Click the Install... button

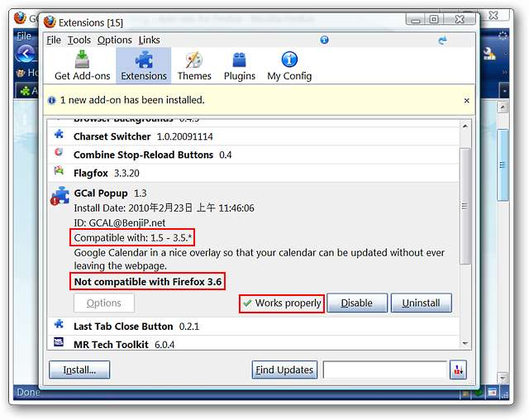point(79,370)
